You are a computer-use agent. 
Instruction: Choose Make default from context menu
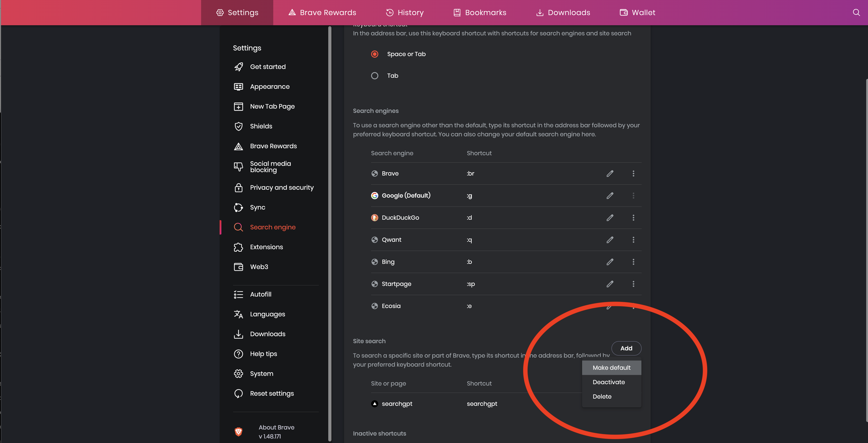click(611, 368)
